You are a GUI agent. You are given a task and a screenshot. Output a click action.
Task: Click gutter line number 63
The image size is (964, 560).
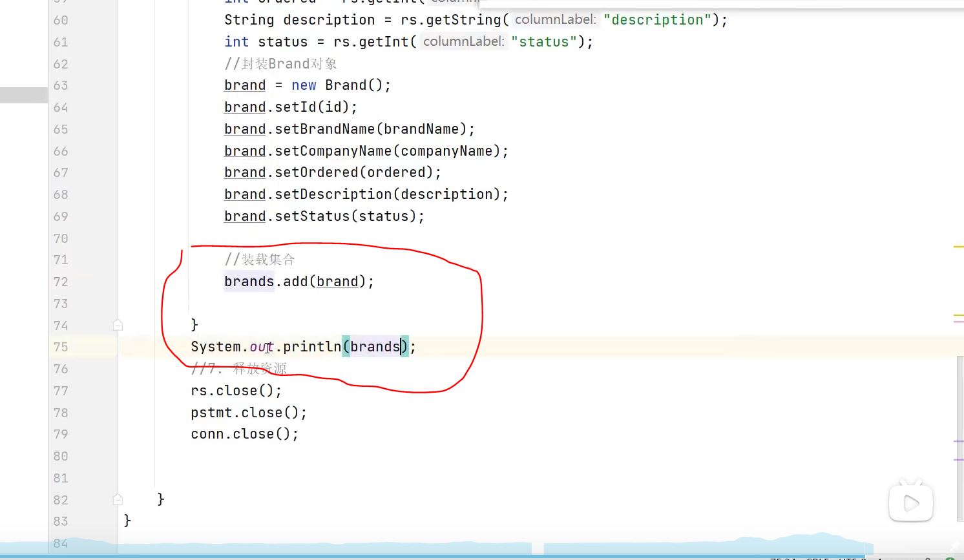coord(61,85)
